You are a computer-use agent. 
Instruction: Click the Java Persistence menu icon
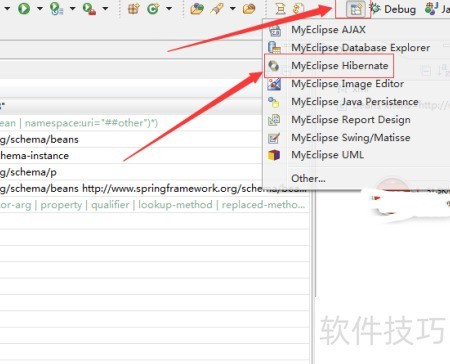pos(274,102)
